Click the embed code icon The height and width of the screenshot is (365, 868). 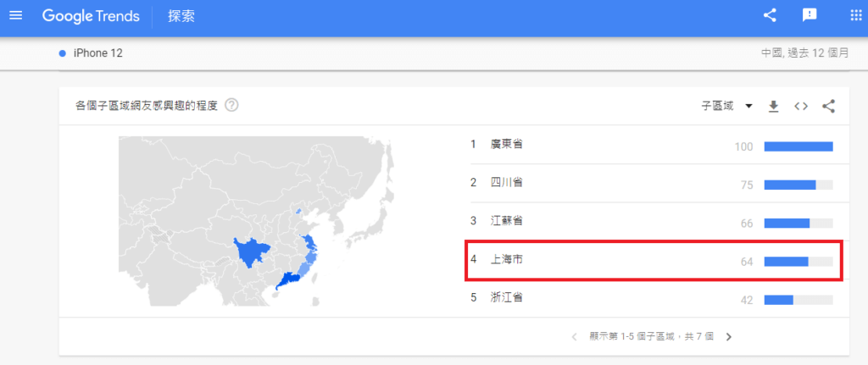pos(801,106)
